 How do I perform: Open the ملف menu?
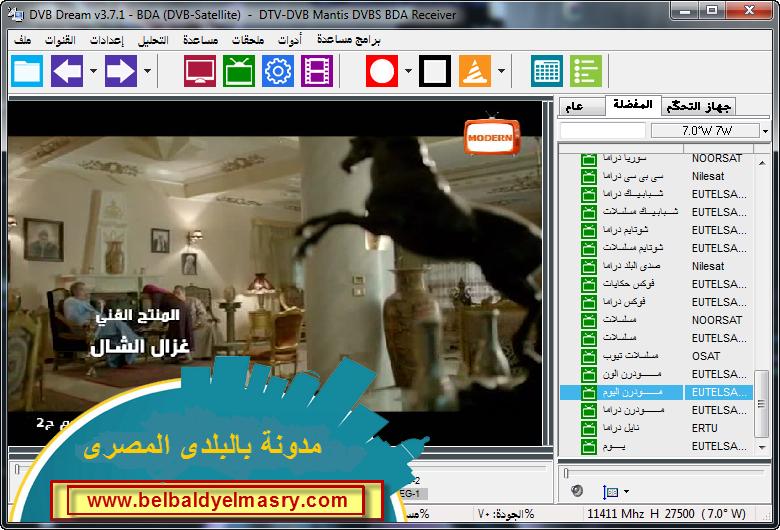22,40
